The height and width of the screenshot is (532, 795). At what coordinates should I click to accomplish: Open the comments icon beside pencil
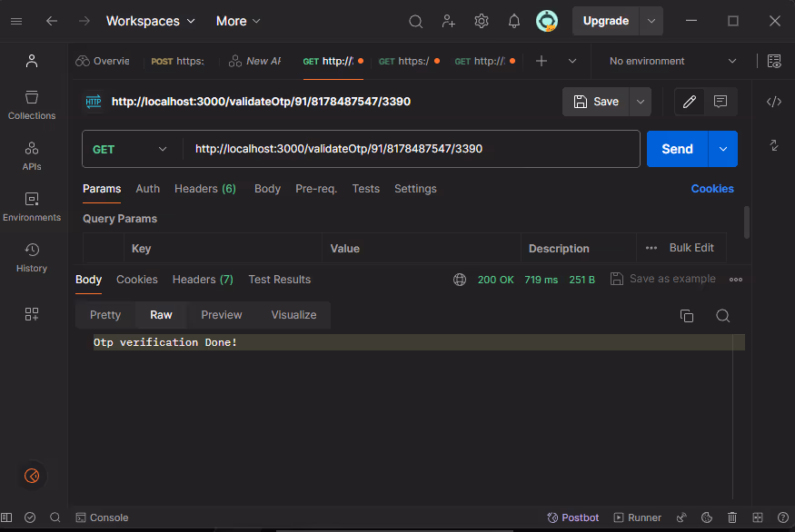click(720, 102)
